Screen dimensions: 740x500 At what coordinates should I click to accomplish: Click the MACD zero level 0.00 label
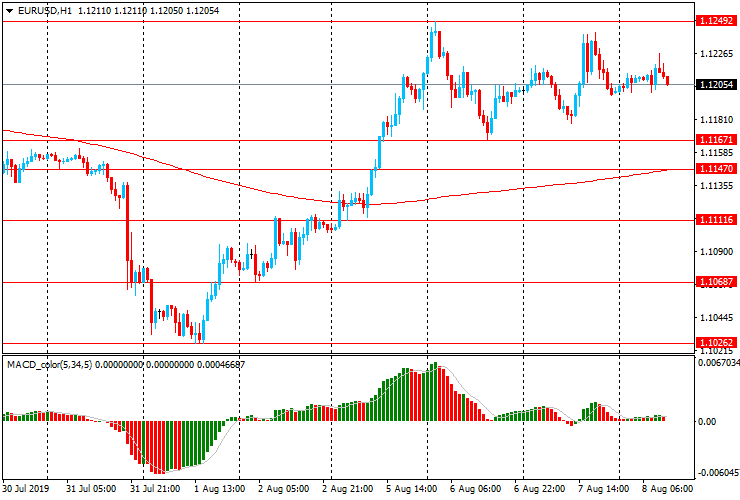706,422
